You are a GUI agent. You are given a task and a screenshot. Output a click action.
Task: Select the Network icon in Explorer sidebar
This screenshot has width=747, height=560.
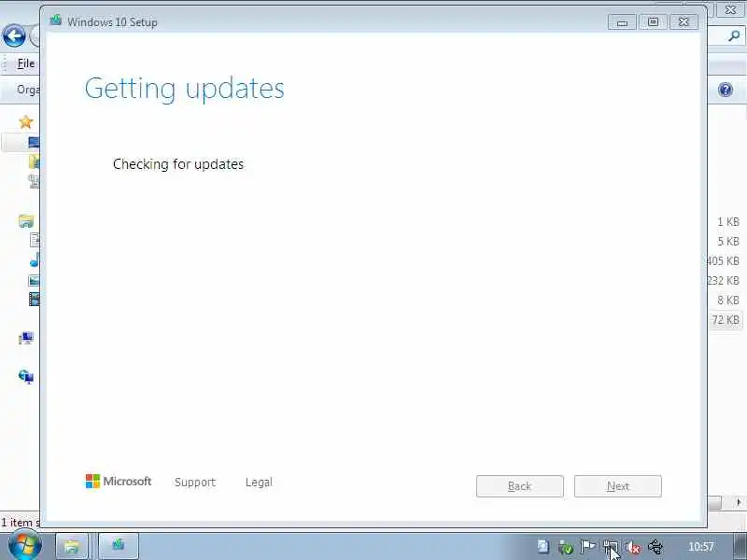point(26,377)
